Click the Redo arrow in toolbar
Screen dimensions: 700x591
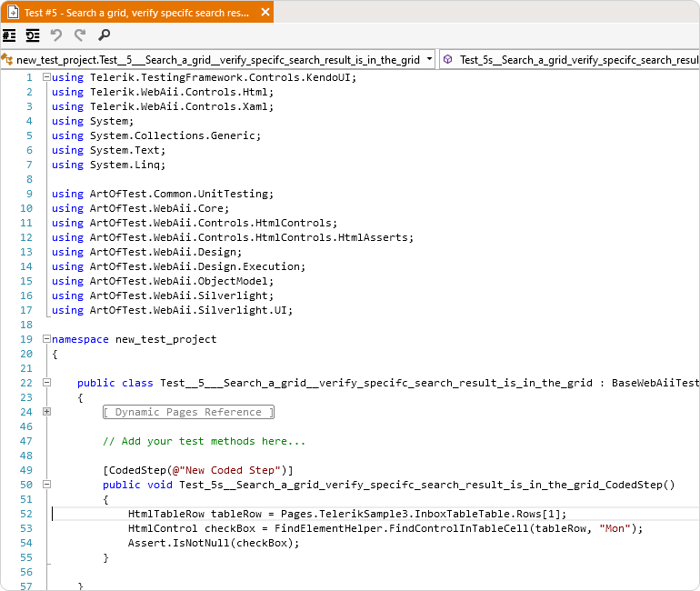[80, 35]
